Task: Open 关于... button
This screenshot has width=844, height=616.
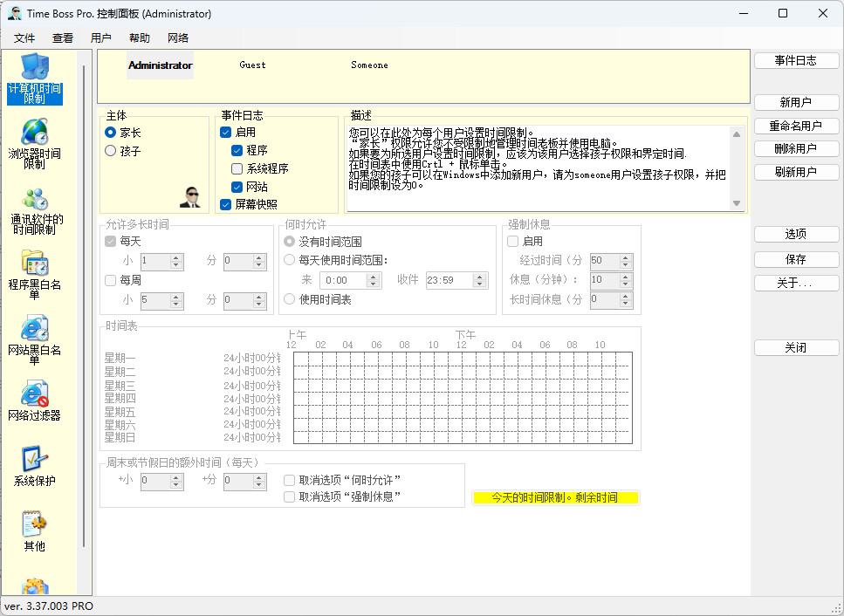Action: (796, 283)
